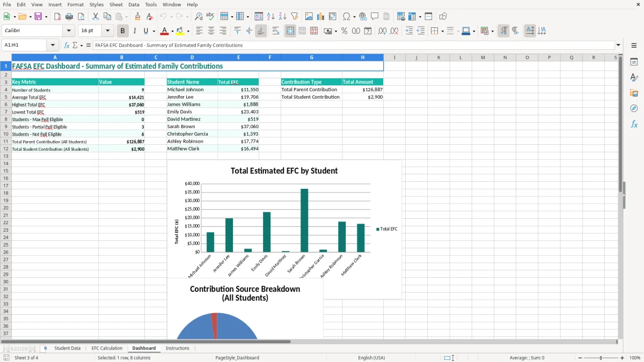The image size is (644, 362).
Task: Sort descending Z to A
Action: [283, 17]
